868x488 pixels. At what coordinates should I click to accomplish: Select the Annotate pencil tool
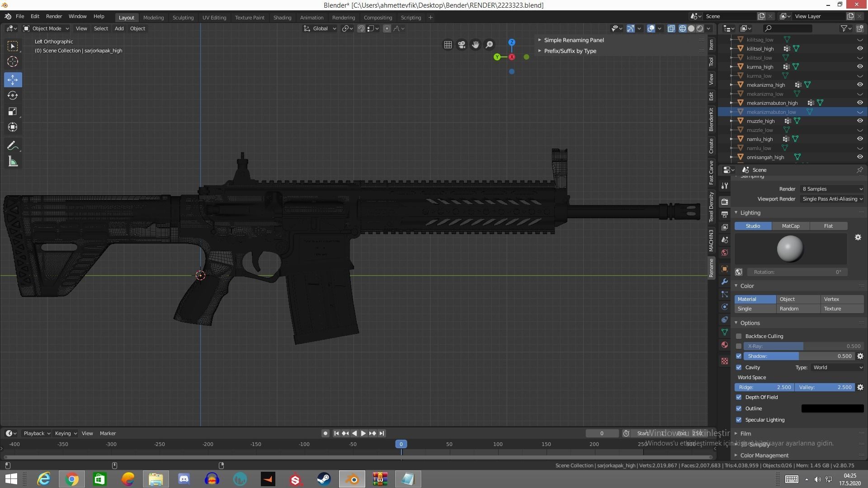click(13, 146)
